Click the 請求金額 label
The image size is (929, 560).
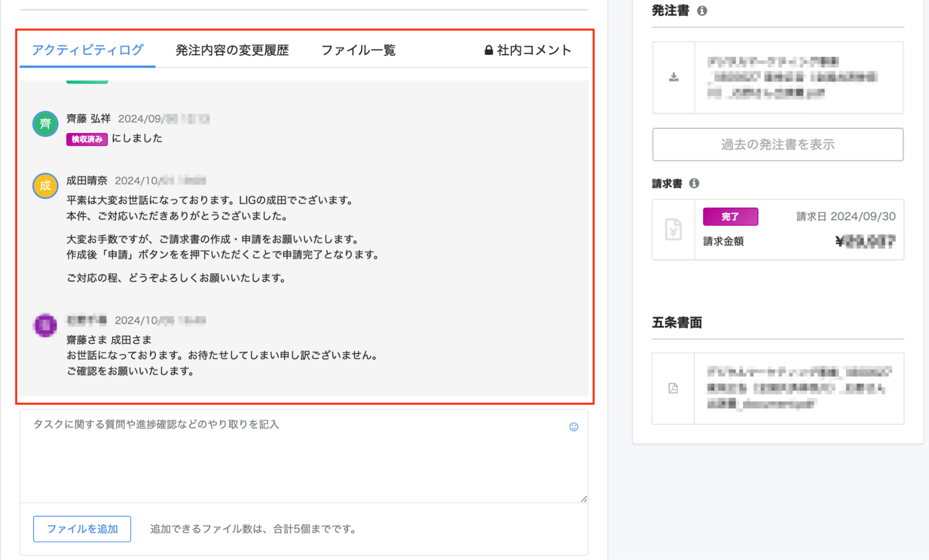[x=723, y=241]
